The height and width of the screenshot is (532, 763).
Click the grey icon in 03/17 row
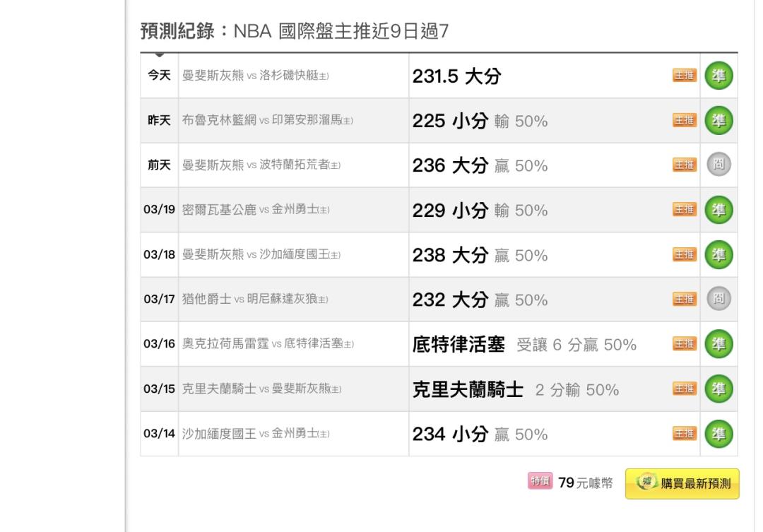[x=718, y=299]
